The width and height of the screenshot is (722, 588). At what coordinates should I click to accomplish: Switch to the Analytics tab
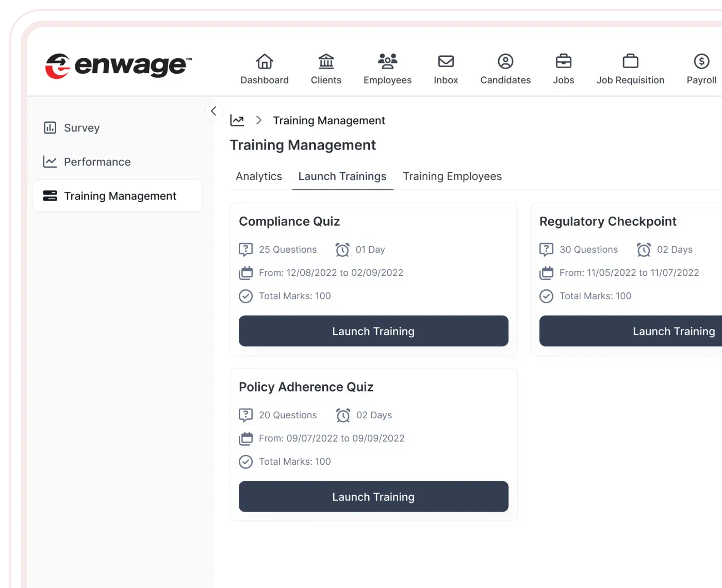tap(259, 176)
